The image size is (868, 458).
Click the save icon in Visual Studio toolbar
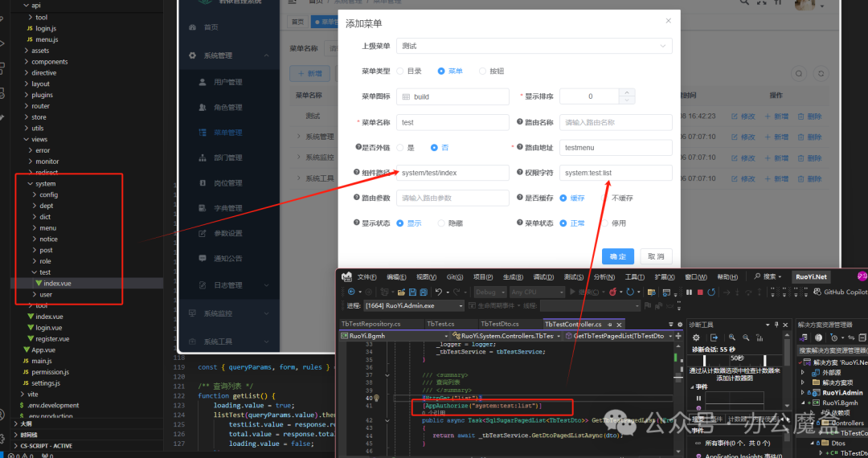coord(412,292)
